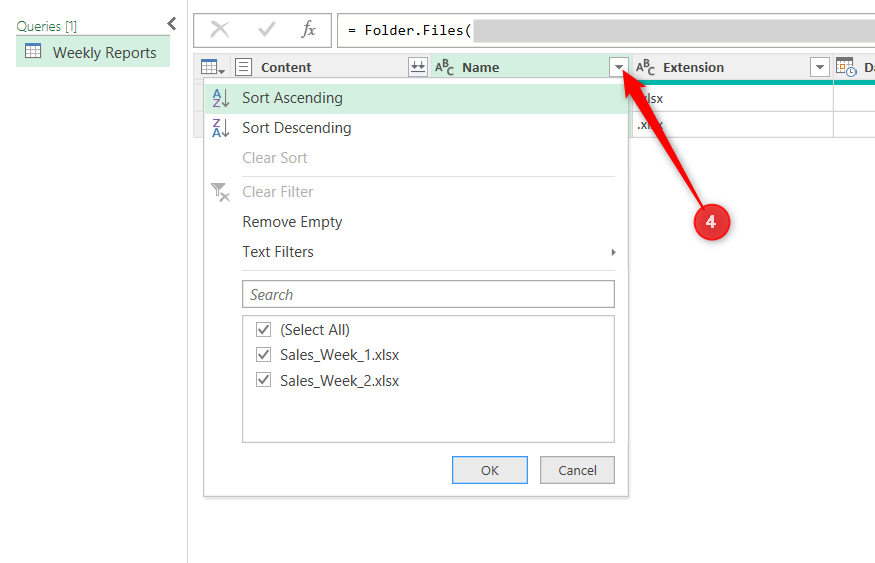The height and width of the screenshot is (563, 875).
Task: Uncheck Sales_Week_1.xlsx
Action: (x=263, y=355)
